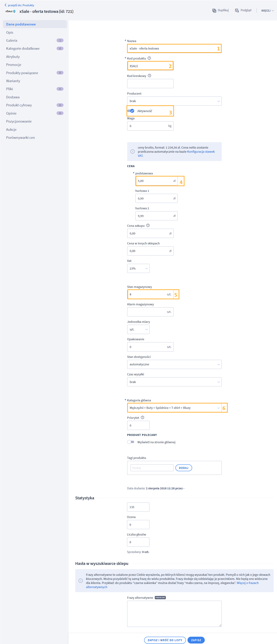Click help icon beside Kod kreskowy

pos(149,76)
